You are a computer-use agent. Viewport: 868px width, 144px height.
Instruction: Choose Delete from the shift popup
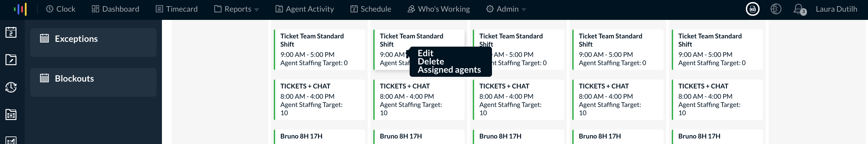[431, 61]
